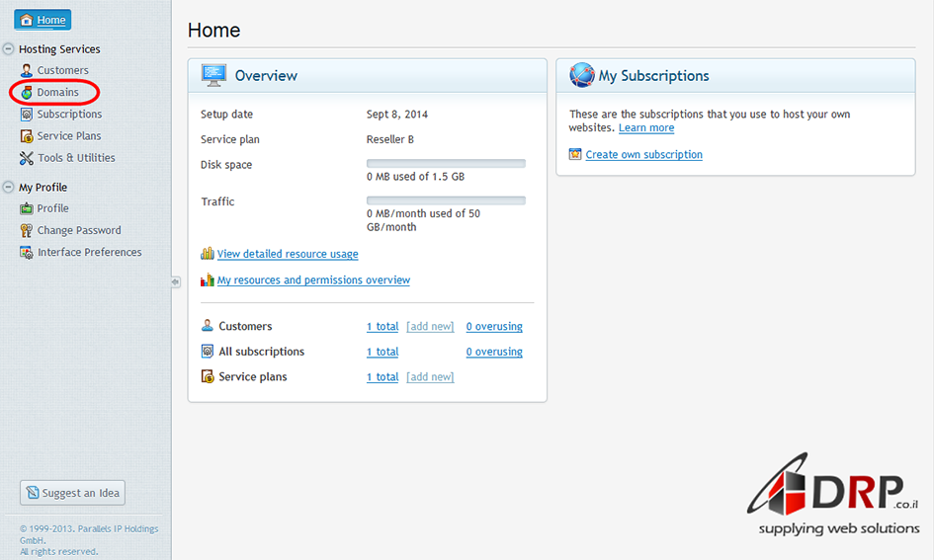Click the Customers icon in sidebar
This screenshot has width=934, height=560.
coord(27,70)
